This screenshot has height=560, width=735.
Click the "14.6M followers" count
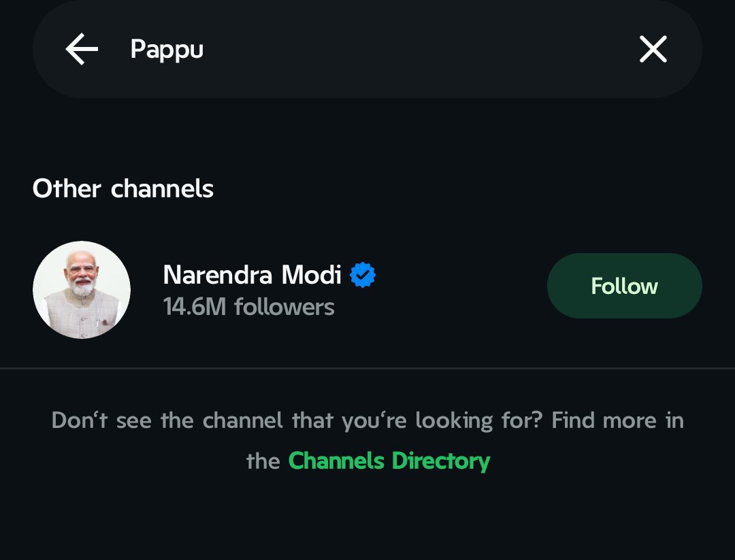click(x=249, y=308)
